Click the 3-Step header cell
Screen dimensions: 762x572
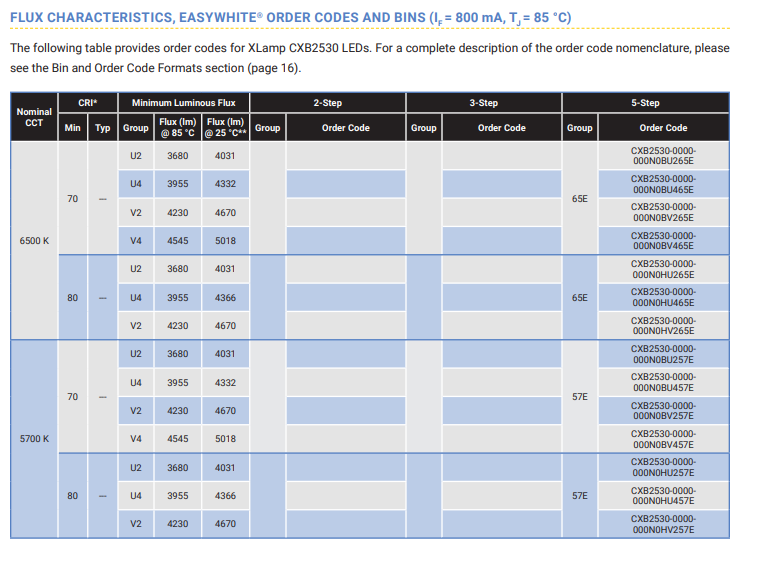(484, 103)
